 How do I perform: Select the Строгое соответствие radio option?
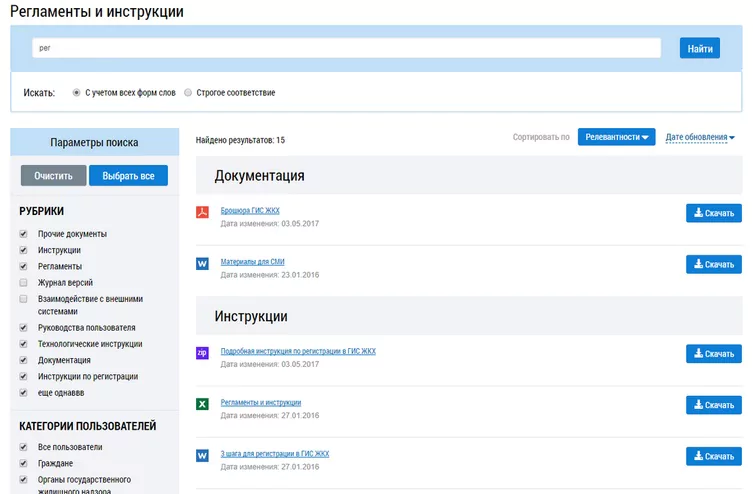pos(188,92)
